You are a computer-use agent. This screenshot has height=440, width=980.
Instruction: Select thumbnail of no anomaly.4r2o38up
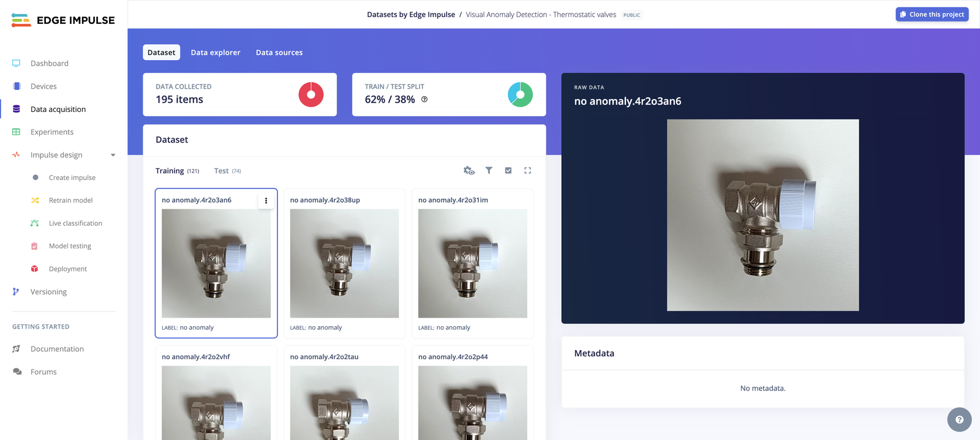pos(344,263)
